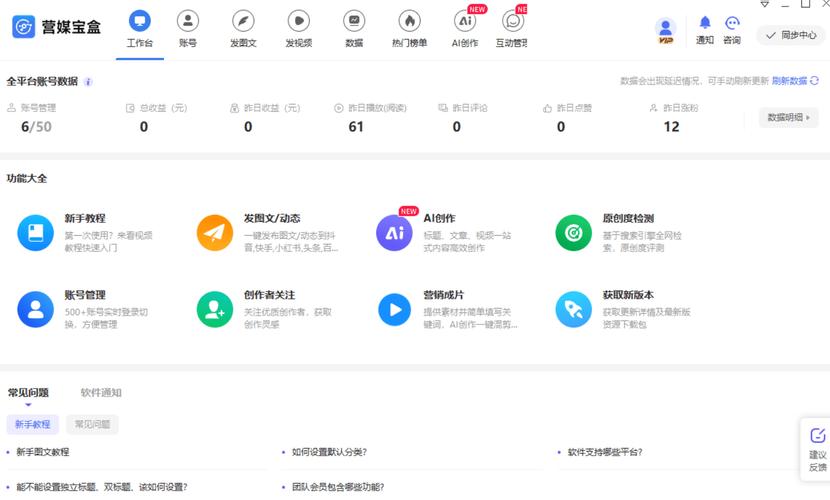Launch 原创度检测 from the function list
The height and width of the screenshot is (500, 830).
tap(573, 232)
